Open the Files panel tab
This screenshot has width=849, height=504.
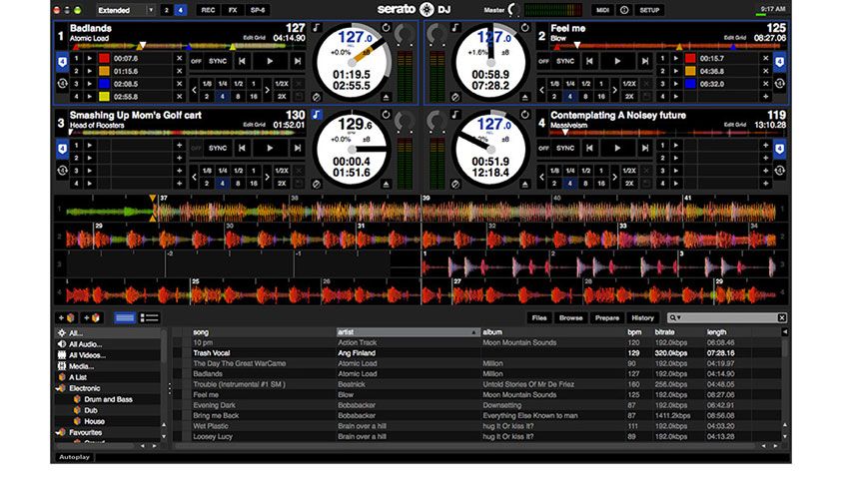538,318
